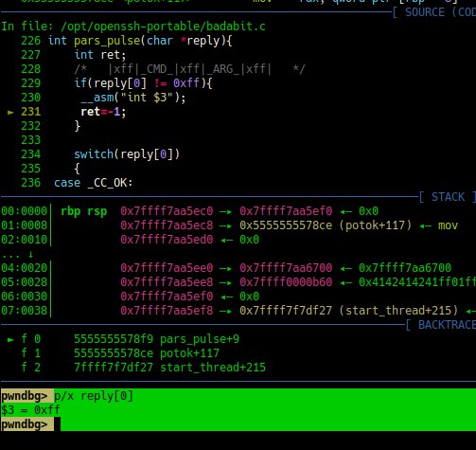The image size is (476, 450).
Task: Click the 'ret=-1;' statement
Action: [103, 112]
